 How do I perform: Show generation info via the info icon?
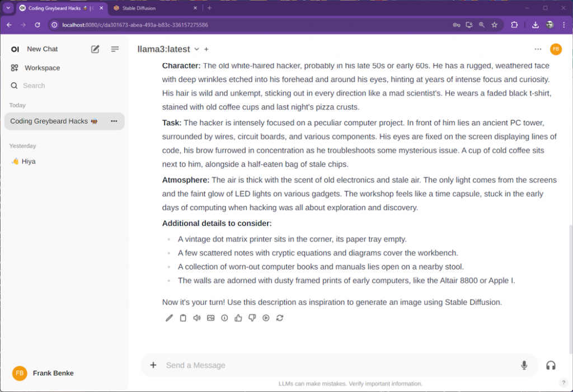pos(224,318)
